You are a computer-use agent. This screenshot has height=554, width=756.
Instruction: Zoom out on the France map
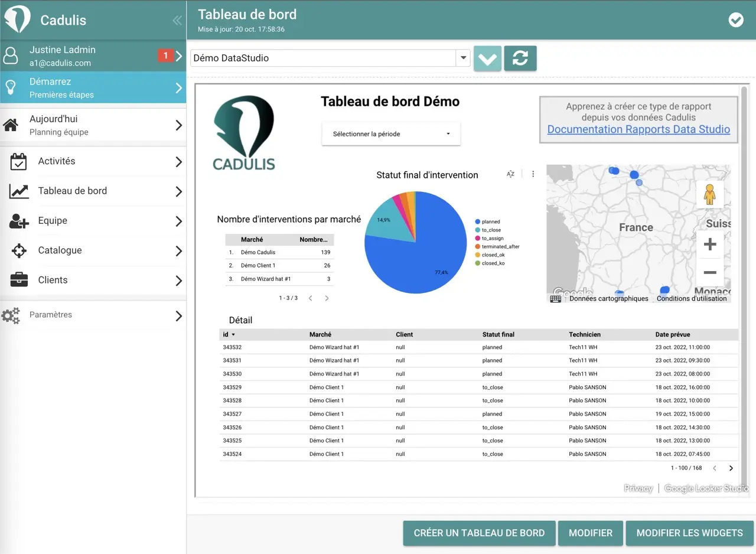pyautogui.click(x=710, y=272)
